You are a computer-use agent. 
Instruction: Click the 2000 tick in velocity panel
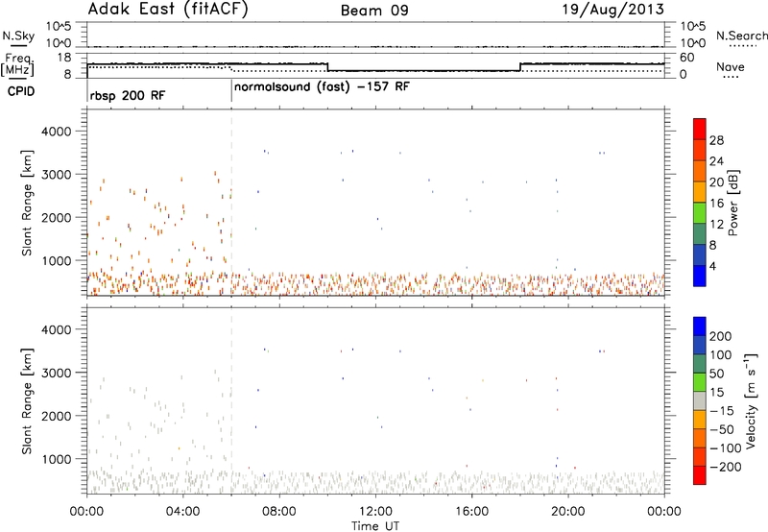point(56,416)
